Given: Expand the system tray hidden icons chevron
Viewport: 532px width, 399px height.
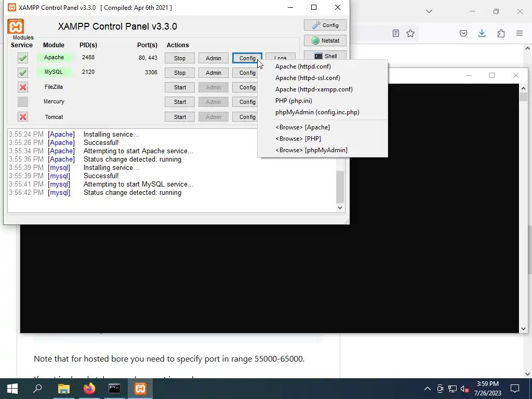Looking at the screenshot, I should pyautogui.click(x=428, y=389).
